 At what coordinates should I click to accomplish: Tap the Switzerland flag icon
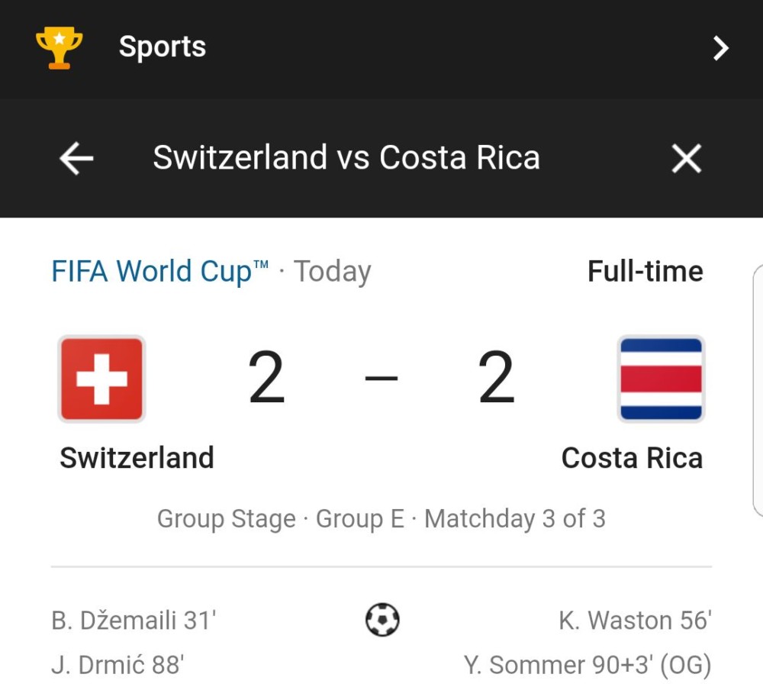pos(101,379)
